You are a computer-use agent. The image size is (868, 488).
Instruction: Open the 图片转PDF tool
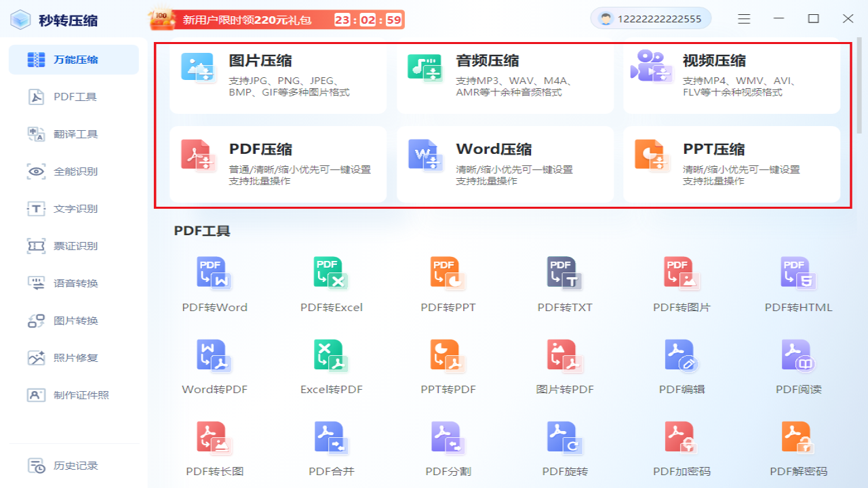tap(564, 359)
